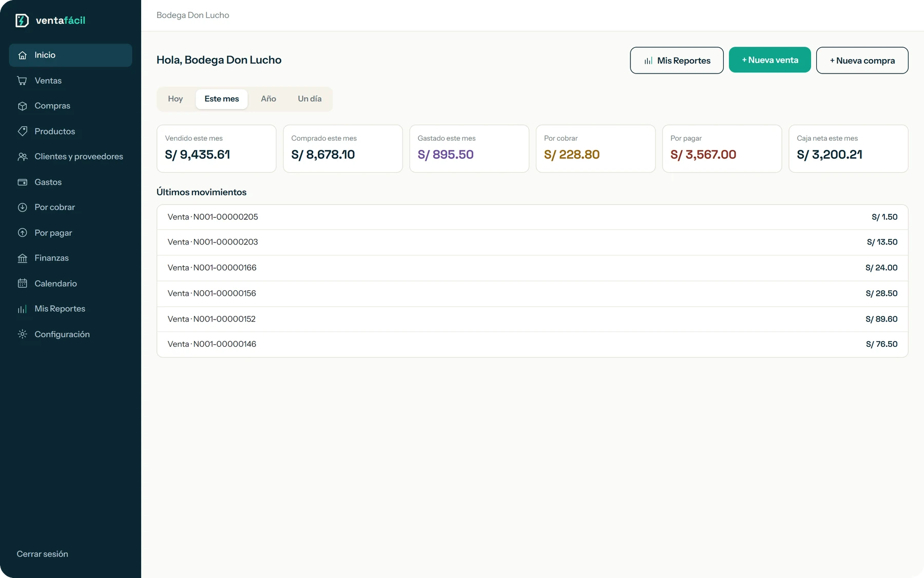
Task: Open movement Venta N001-00000166
Action: click(532, 268)
